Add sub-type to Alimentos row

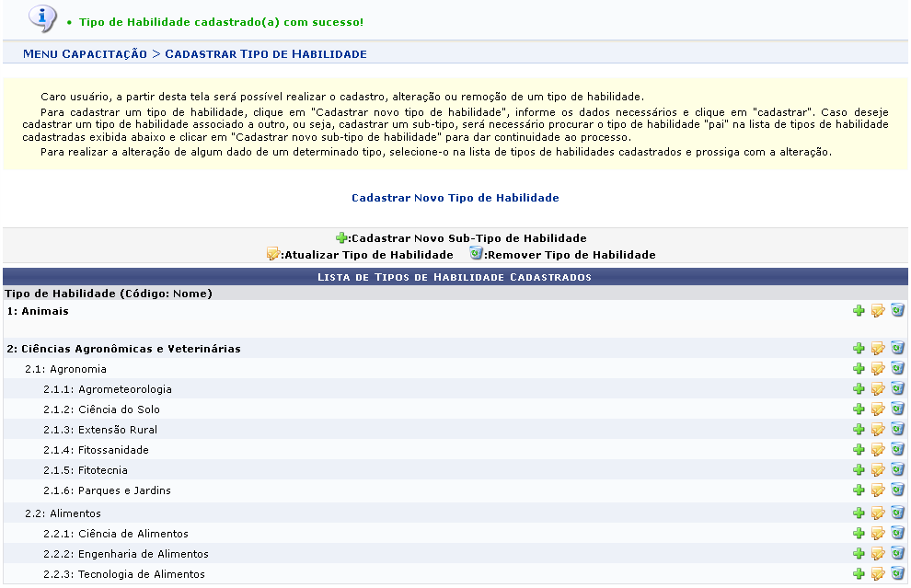[859, 513]
